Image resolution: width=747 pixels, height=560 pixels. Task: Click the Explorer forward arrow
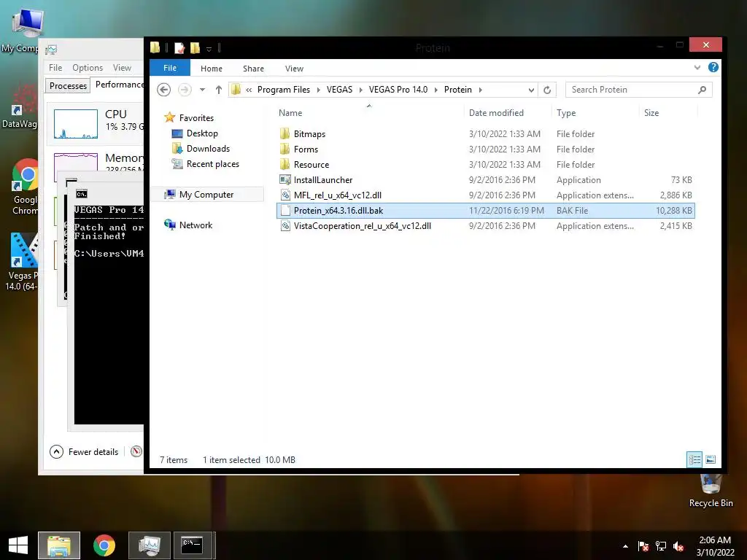(x=185, y=90)
